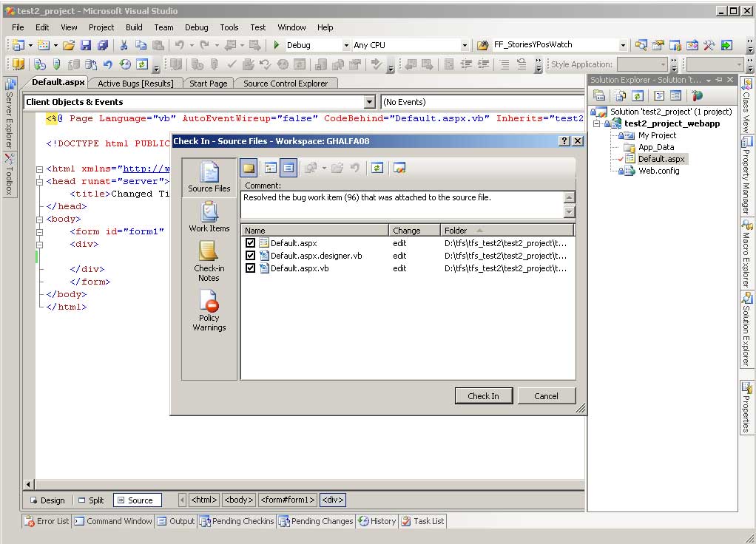Viewport: 756px width, 544px height.
Task: Sort files by Name column header
Action: 314,231
